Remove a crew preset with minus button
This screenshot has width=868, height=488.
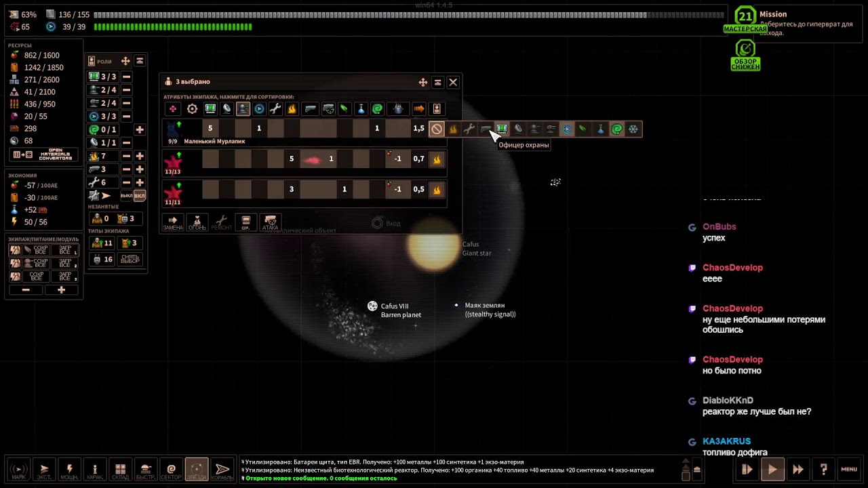coord(26,290)
